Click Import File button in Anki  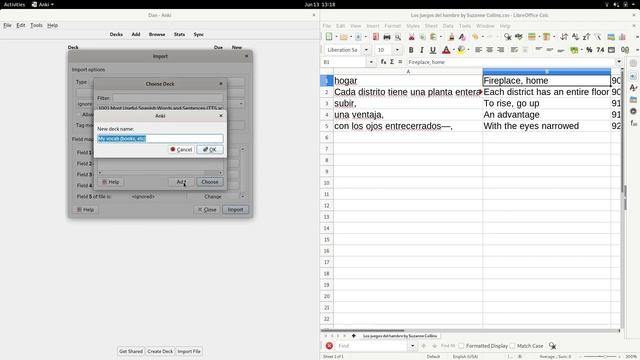[189, 351]
